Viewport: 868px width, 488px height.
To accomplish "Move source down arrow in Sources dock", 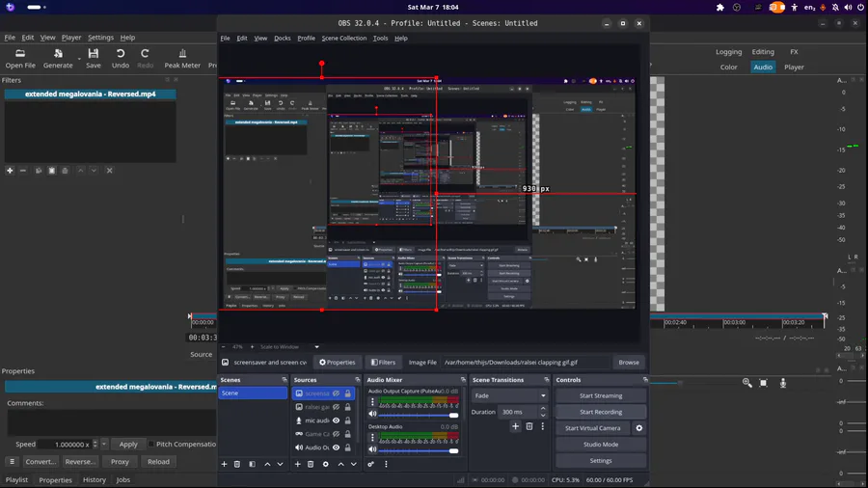I will point(354,464).
